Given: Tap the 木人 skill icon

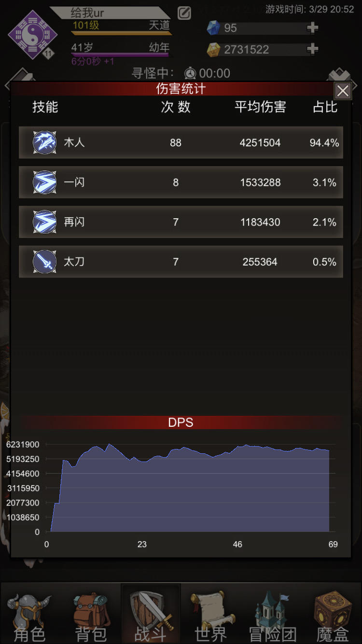Looking at the screenshot, I should (x=44, y=142).
